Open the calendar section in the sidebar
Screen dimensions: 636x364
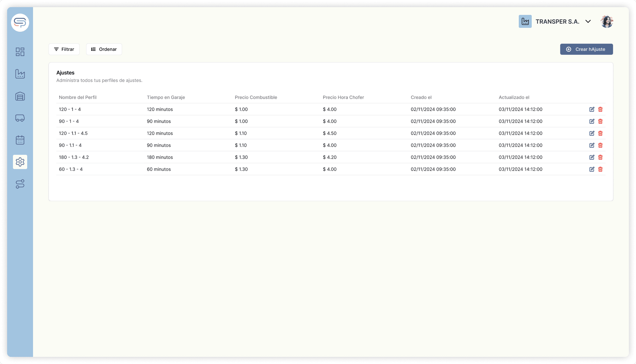click(20, 140)
